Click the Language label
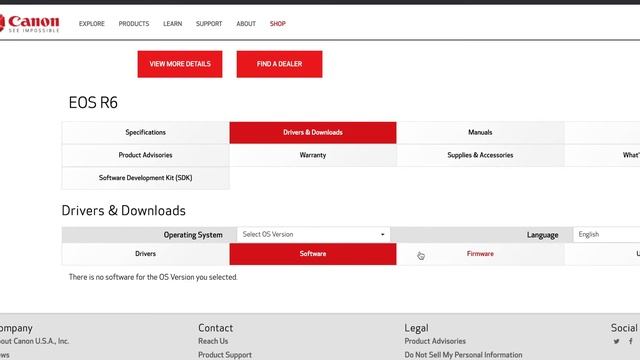Viewport: 640px width, 360px height. pyautogui.click(x=542, y=235)
